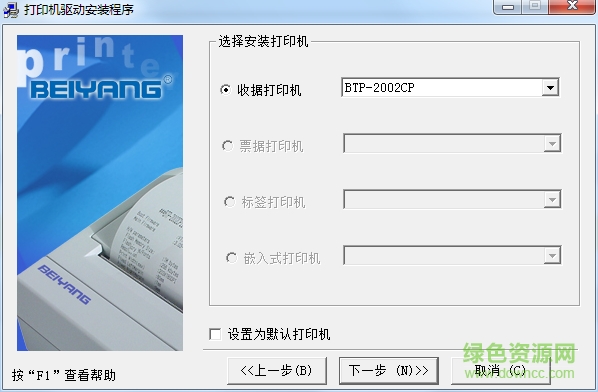
Task: Cancel installation with 取消(C) button
Action: [500, 371]
